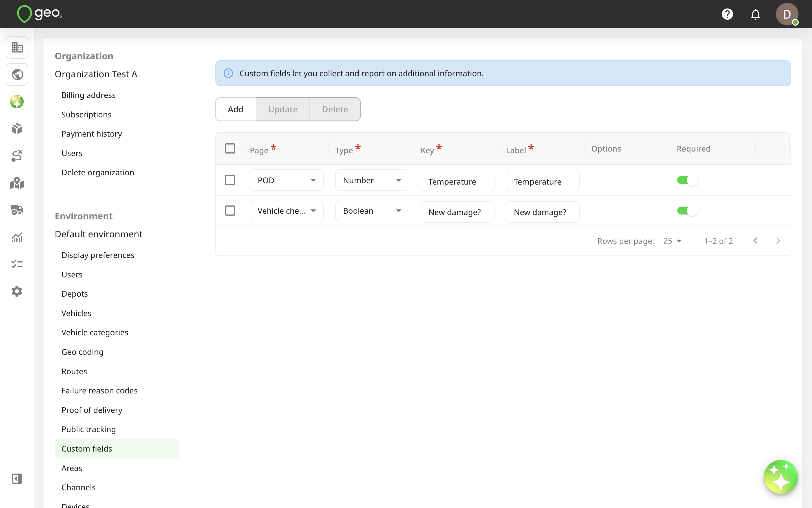Edit the Temperature key field
812x508 pixels.
[x=457, y=181]
